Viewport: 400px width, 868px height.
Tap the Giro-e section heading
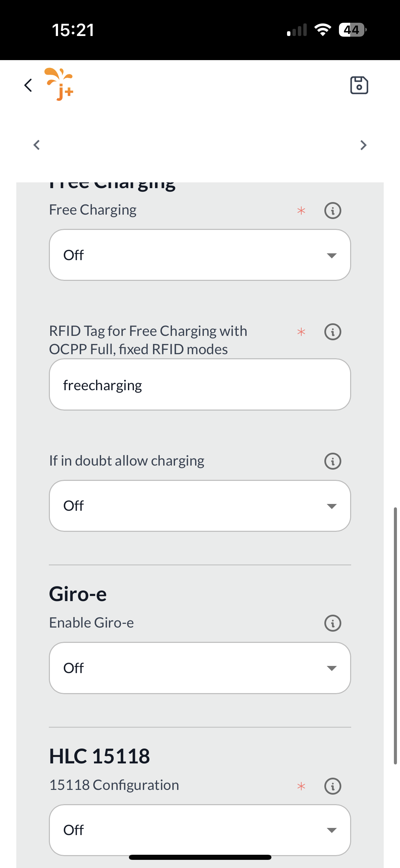[78, 594]
